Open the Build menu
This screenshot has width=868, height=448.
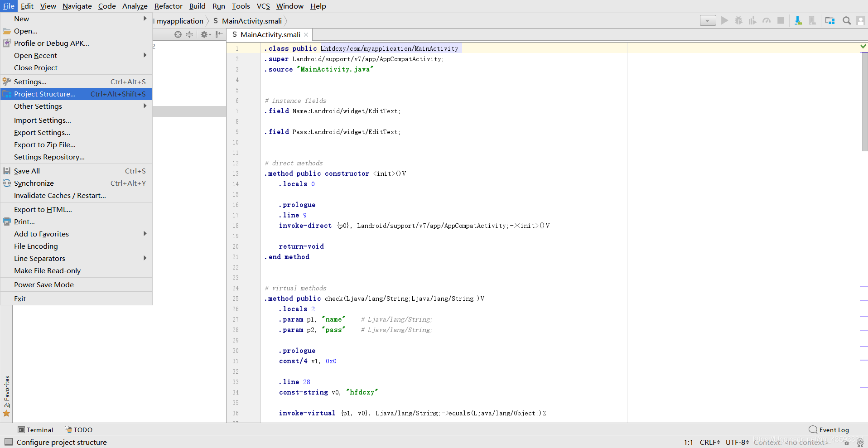coord(197,6)
